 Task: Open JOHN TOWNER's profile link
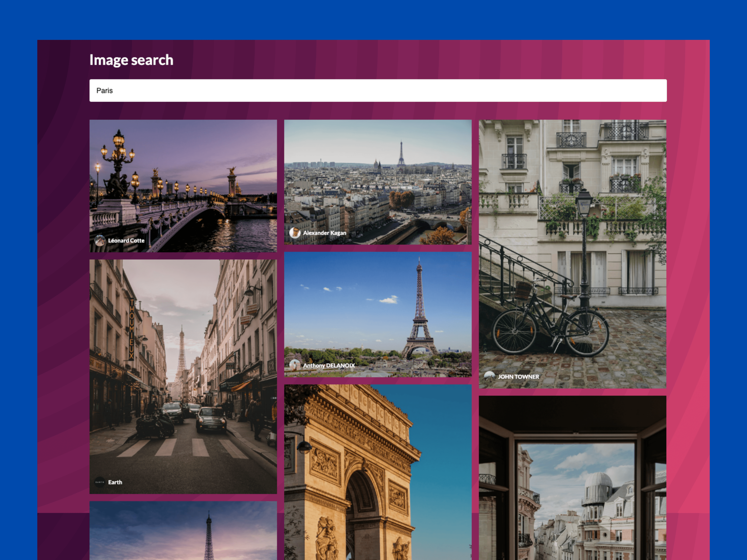click(519, 377)
